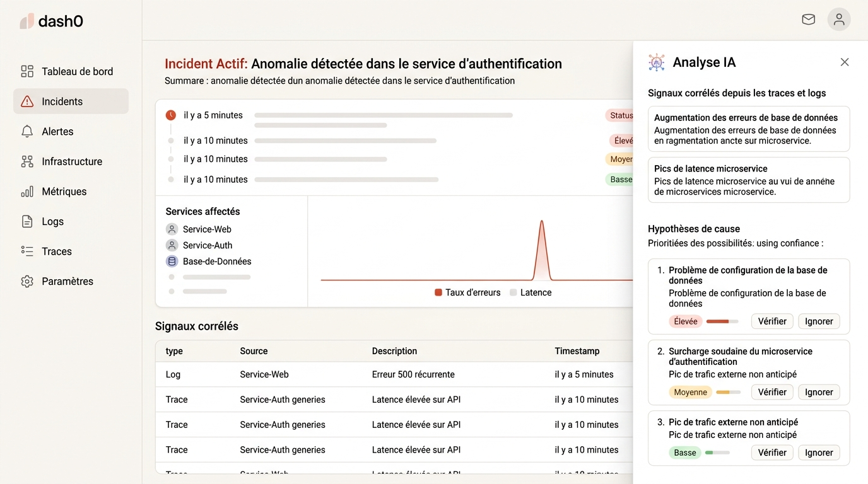Click Ignorer for hypothesis 3 Pic de trafic

point(819,452)
